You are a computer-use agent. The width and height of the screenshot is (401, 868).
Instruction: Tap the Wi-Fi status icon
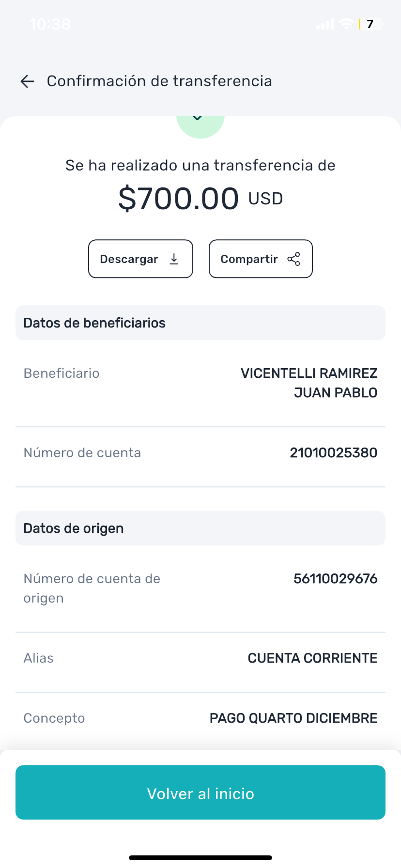tap(346, 24)
